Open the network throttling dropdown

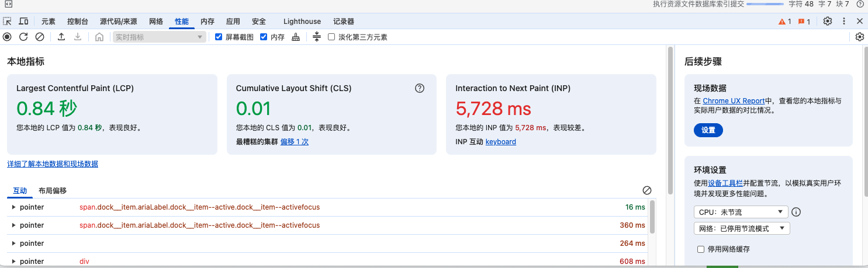(x=742, y=228)
